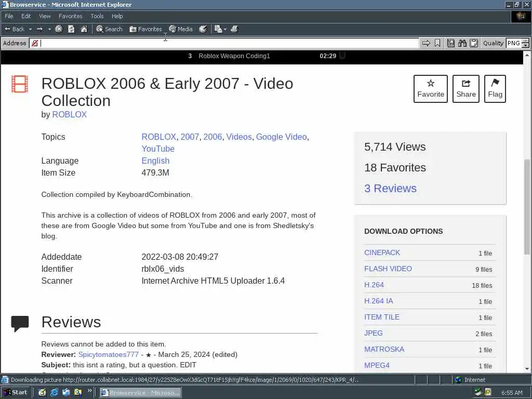Refresh the page using Refresh icon
The height and width of the screenshot is (399, 532).
click(x=71, y=29)
